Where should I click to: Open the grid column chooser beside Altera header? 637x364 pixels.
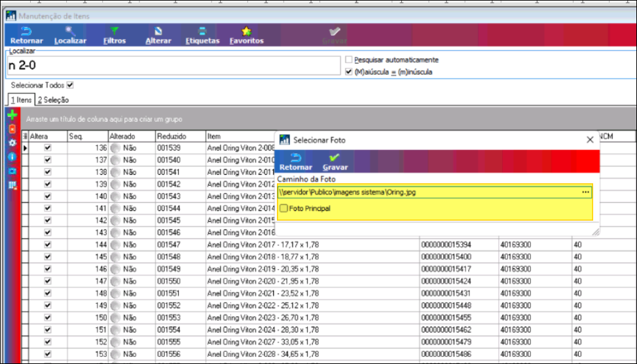pyautogui.click(x=26, y=136)
